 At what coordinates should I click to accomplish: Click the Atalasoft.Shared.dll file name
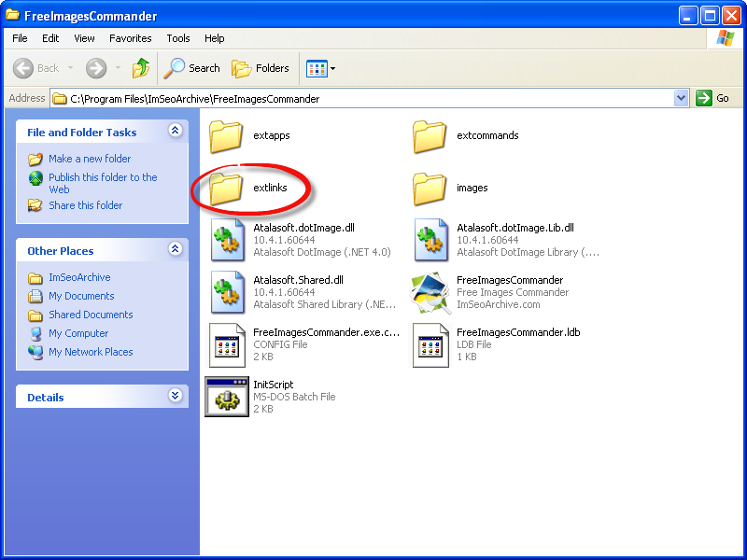tap(298, 279)
